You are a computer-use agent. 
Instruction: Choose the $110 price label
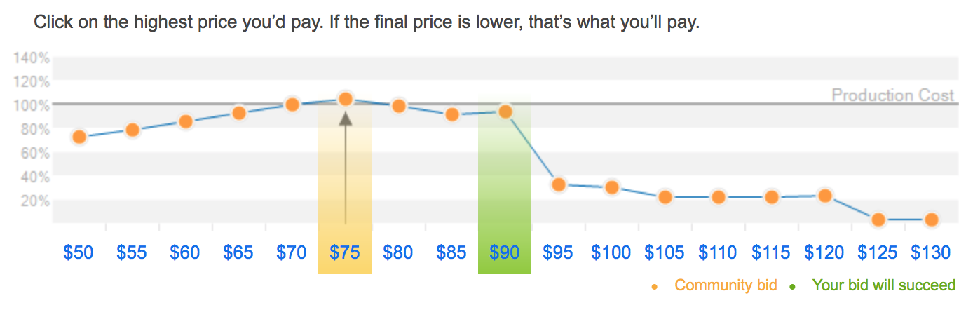[x=718, y=252]
